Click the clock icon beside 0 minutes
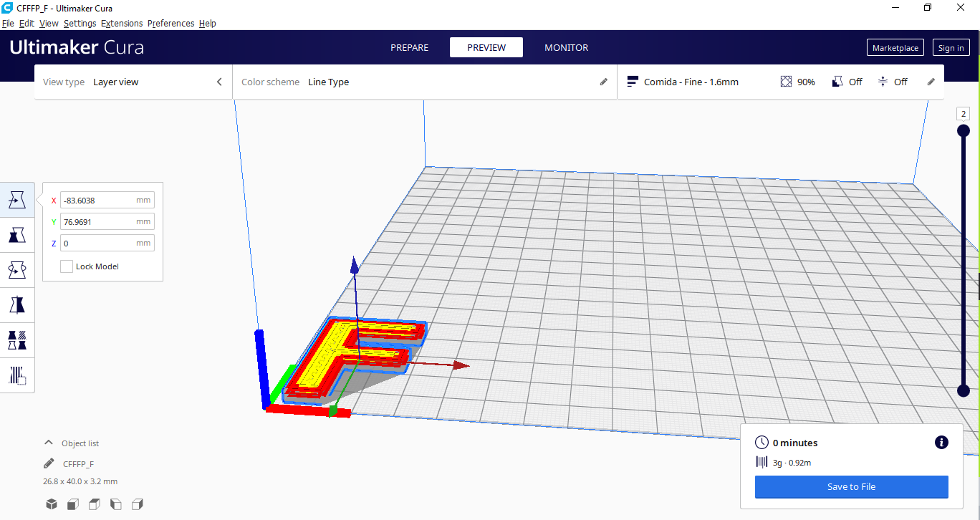The width and height of the screenshot is (980, 520). click(762, 443)
